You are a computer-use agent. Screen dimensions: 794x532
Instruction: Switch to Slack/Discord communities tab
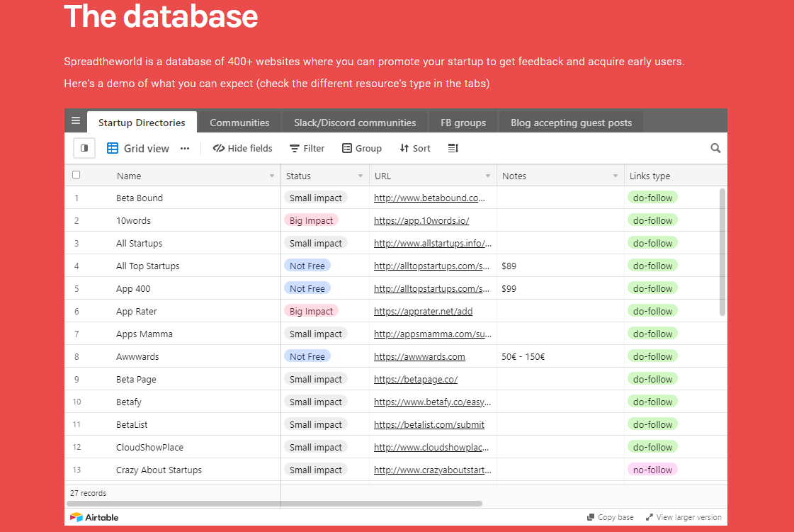(355, 123)
